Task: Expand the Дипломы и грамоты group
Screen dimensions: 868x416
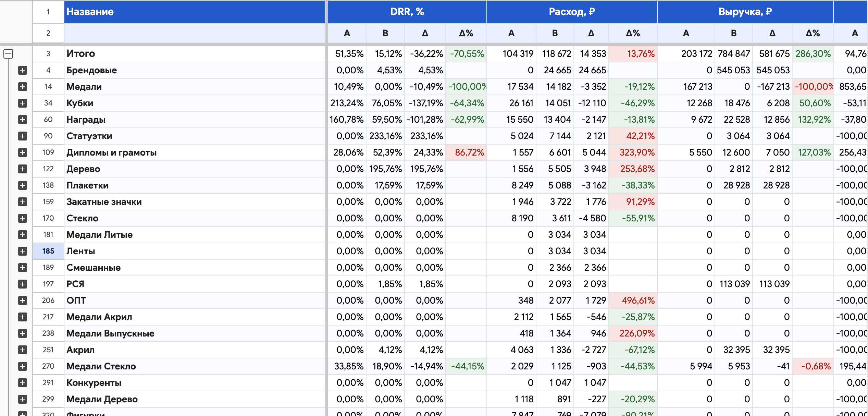Action: (x=23, y=152)
